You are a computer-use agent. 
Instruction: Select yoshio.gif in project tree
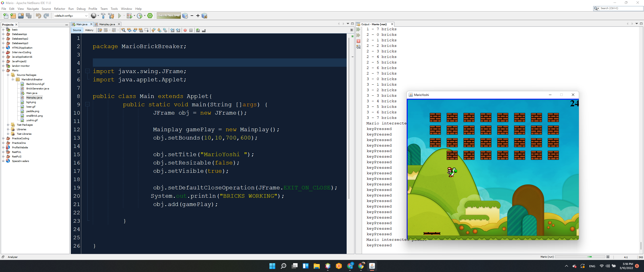32,120
